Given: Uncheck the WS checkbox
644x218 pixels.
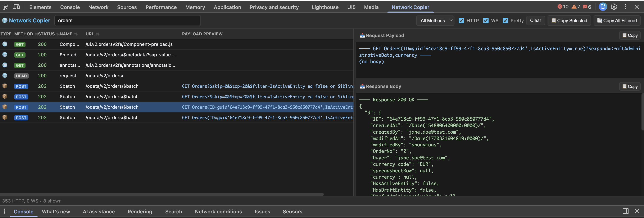Looking at the screenshot, I should tap(486, 21).
